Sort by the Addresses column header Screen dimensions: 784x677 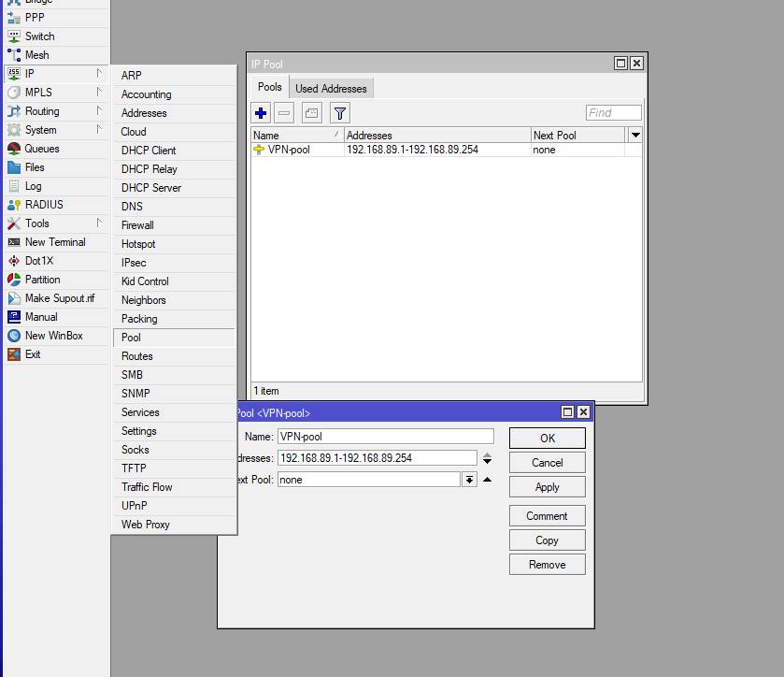click(x=437, y=135)
